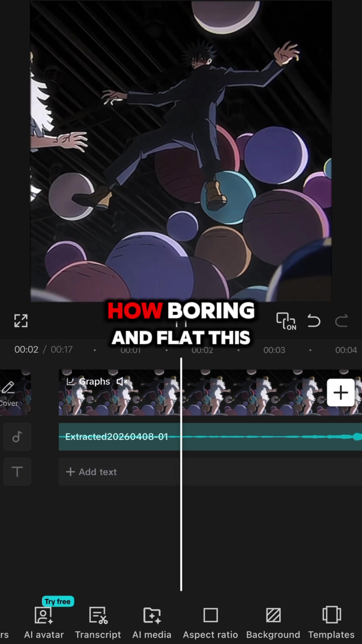Tap the Try free badge
362x644 pixels.
58,601
